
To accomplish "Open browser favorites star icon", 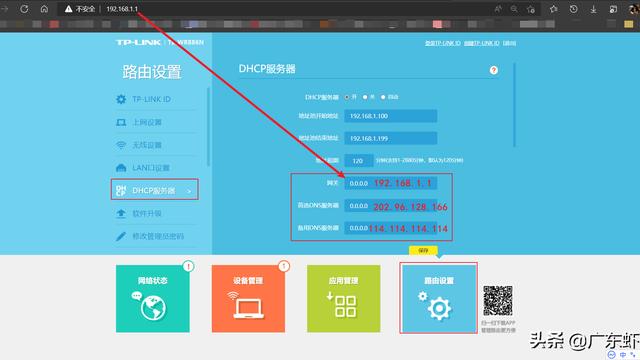I will [553, 9].
